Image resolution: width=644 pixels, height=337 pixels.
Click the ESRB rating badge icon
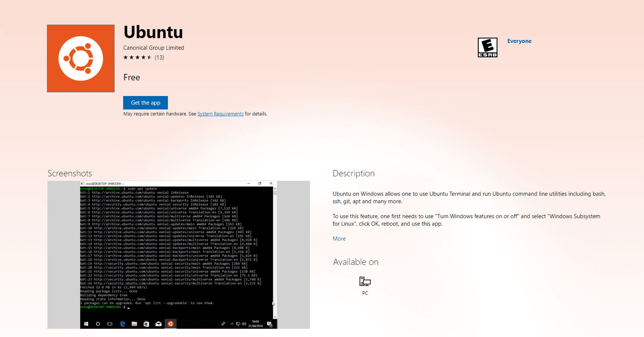click(488, 47)
